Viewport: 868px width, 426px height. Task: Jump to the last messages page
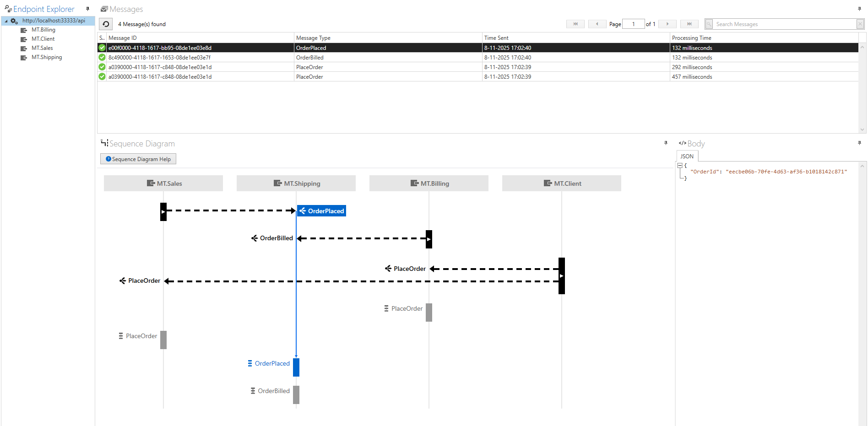689,24
